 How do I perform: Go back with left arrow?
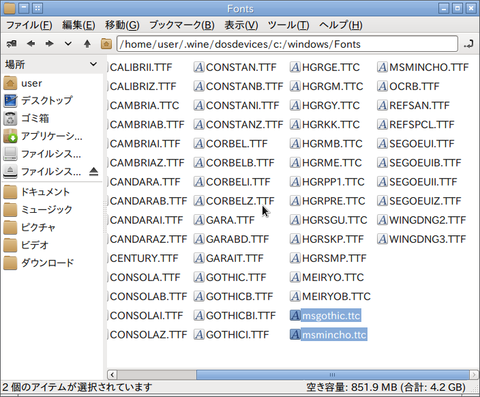tap(31, 44)
